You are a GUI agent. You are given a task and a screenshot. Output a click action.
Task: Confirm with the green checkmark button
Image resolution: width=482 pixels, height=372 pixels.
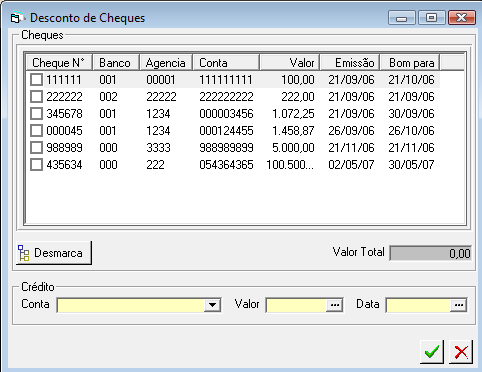(x=432, y=352)
